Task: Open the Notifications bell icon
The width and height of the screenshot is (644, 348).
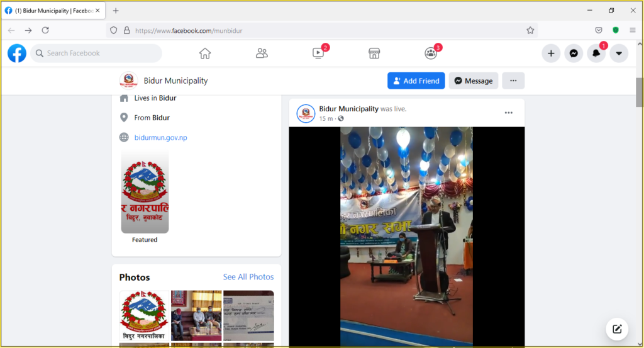Action: pos(596,53)
